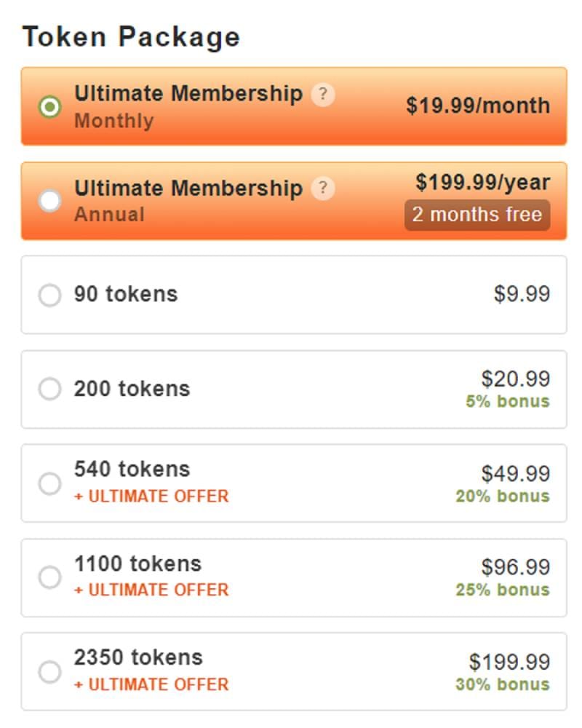582x728 pixels.
Task: Select the 540 tokens package
Action: point(49,482)
